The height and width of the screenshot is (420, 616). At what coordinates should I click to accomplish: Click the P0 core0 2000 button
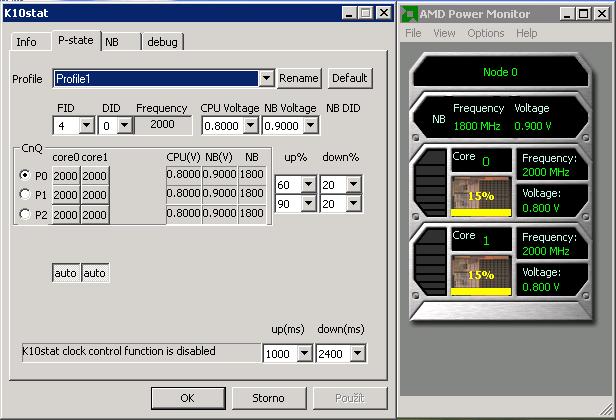pyautogui.click(x=66, y=176)
